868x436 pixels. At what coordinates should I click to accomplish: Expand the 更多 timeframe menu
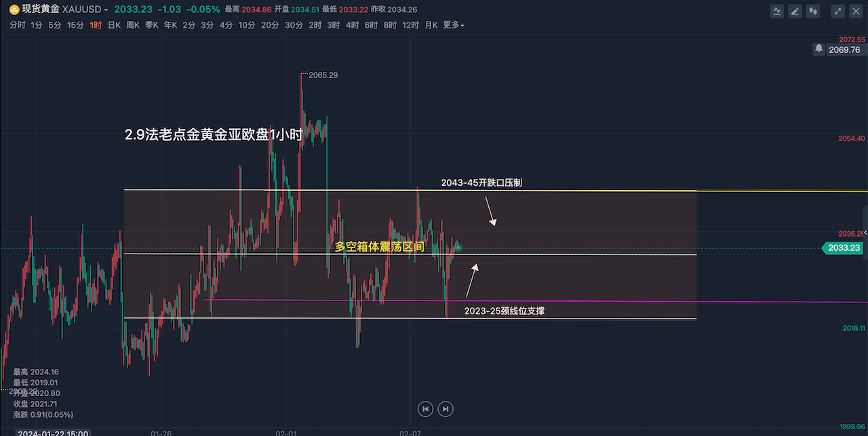pyautogui.click(x=454, y=25)
